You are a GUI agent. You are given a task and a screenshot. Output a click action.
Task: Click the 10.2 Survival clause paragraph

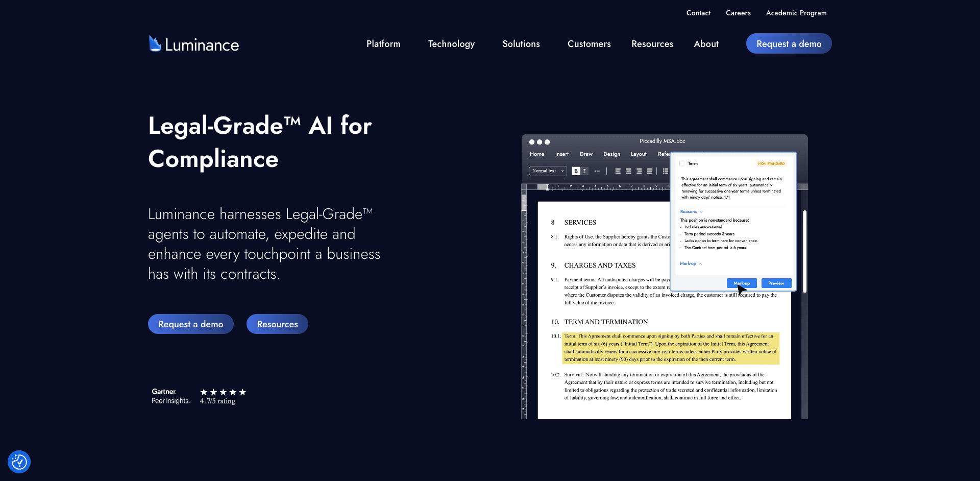[x=670, y=386]
